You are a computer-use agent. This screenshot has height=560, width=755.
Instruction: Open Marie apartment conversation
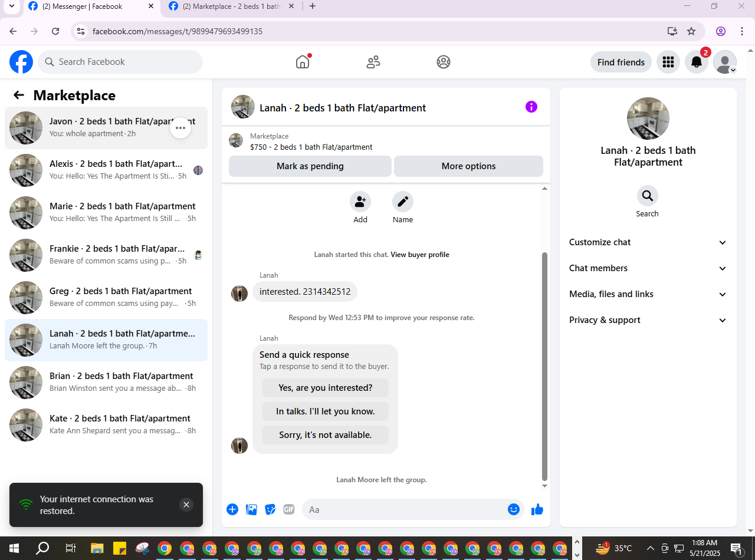106,212
